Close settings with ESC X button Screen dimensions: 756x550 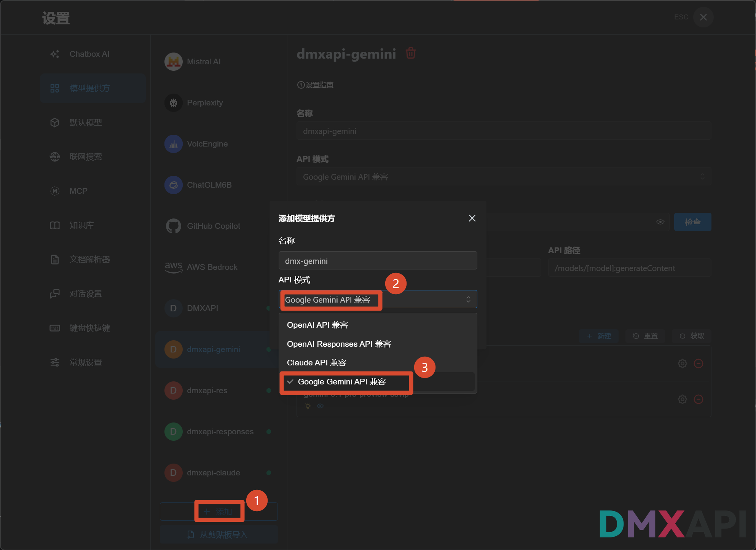pos(703,17)
